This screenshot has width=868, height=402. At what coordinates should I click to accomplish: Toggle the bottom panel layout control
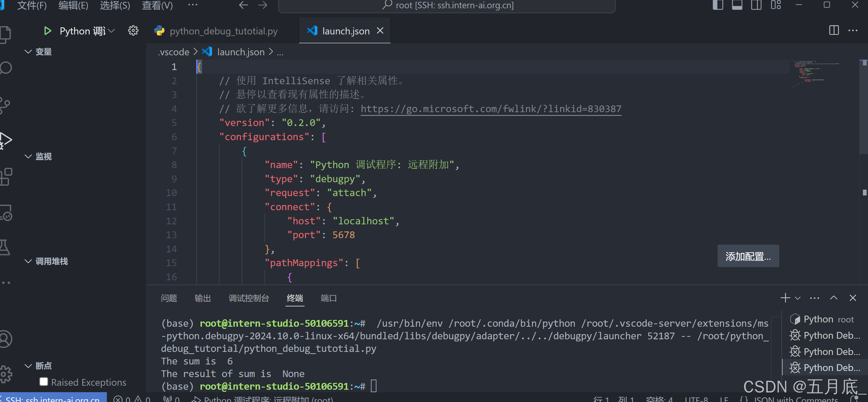(x=737, y=5)
